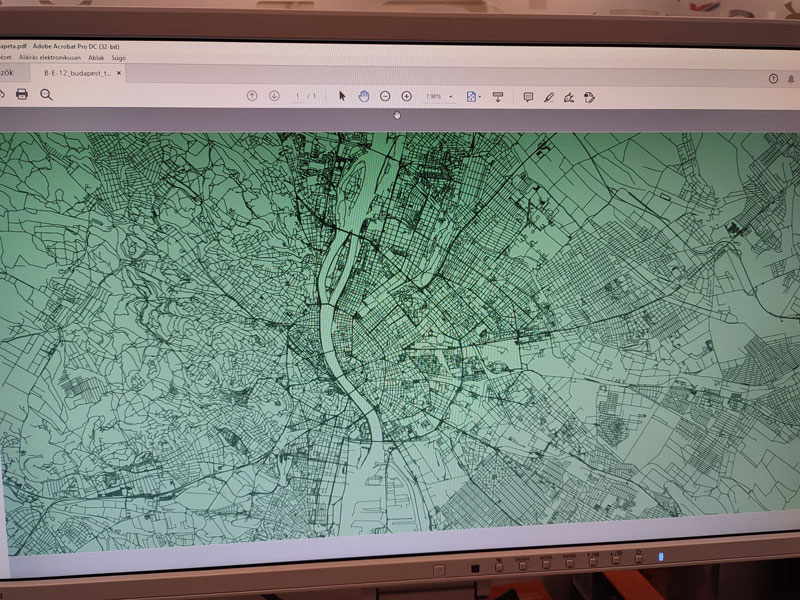Go to previous page with up arrow
This screenshot has width=800, height=600.
(x=252, y=95)
